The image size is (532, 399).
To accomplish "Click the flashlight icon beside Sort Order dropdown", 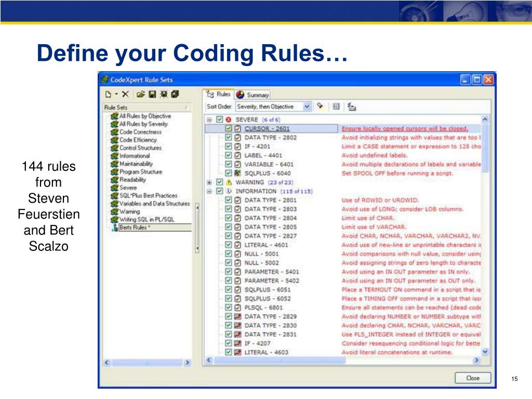I will click(x=320, y=107).
